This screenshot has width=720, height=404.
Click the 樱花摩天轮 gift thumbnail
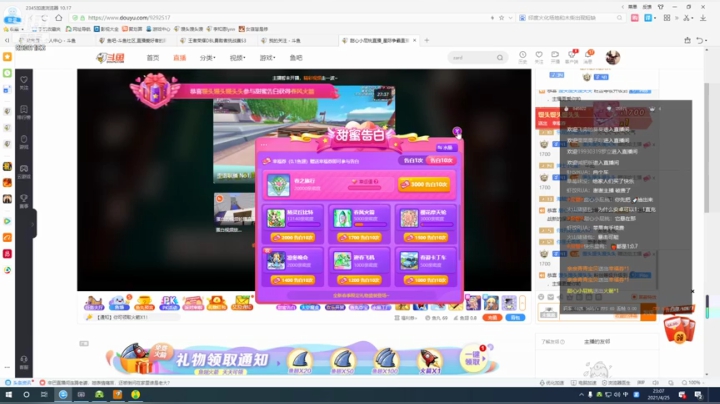[x=409, y=218]
